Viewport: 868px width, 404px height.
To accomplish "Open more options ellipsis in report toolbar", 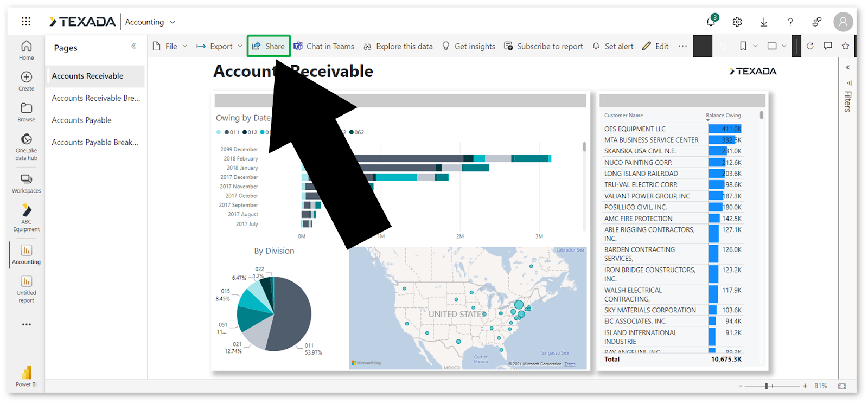I will 682,46.
